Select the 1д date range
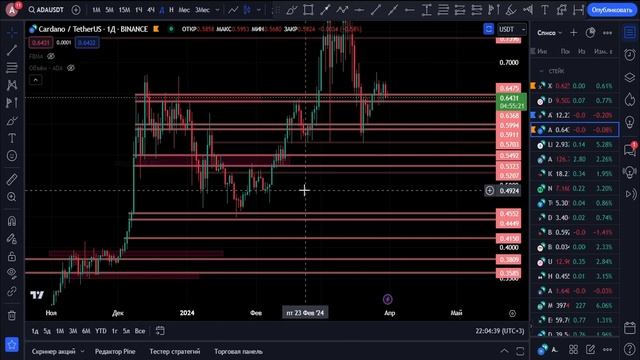 35,331
